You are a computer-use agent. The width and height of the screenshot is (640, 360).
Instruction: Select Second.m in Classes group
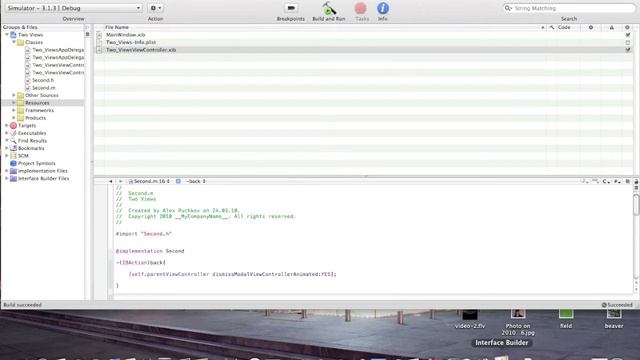tap(43, 88)
